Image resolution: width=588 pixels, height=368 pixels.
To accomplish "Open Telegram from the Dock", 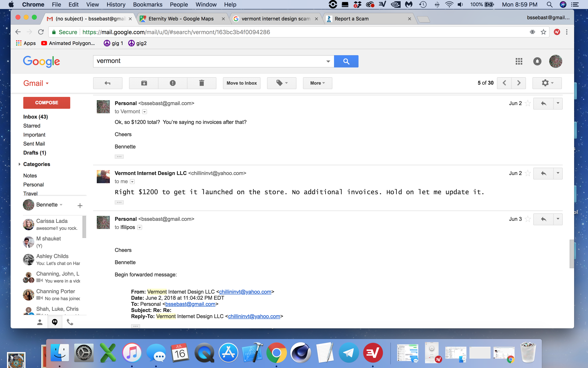I will [x=349, y=352].
